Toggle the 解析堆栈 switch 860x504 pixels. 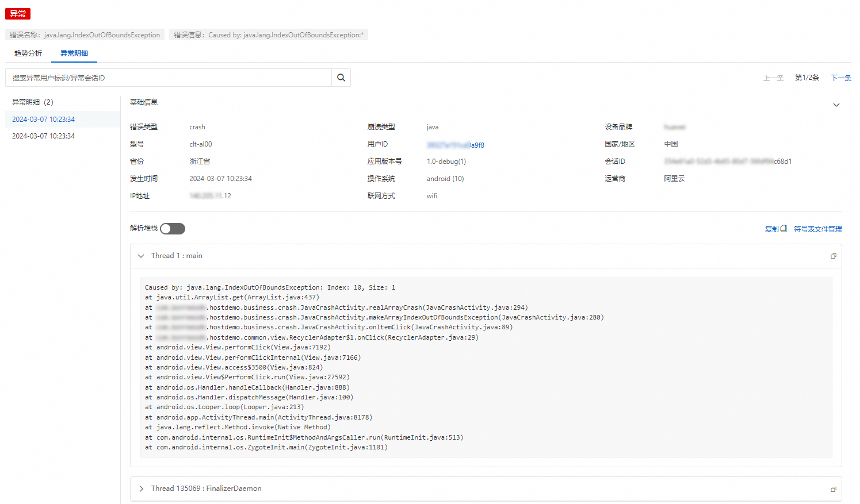tap(173, 229)
